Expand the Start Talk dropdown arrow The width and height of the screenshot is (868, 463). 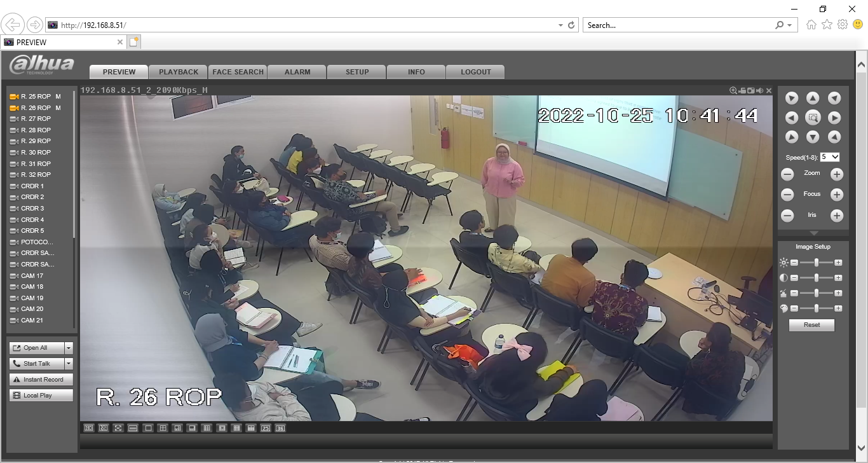69,364
